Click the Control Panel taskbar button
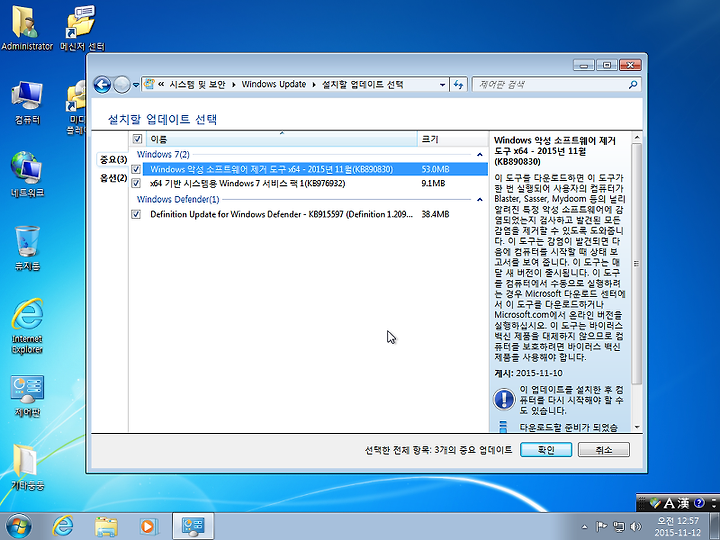The height and width of the screenshot is (540, 720). 193,526
